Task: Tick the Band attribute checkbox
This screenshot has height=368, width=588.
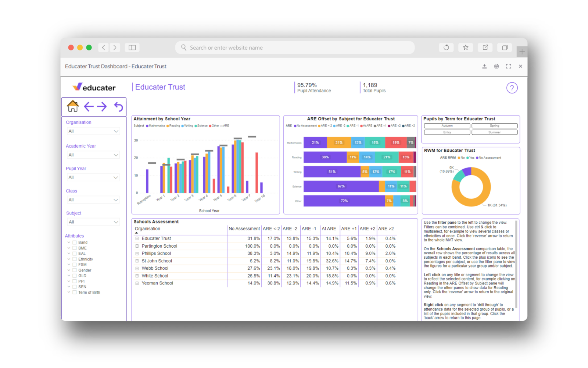Action: pos(75,243)
